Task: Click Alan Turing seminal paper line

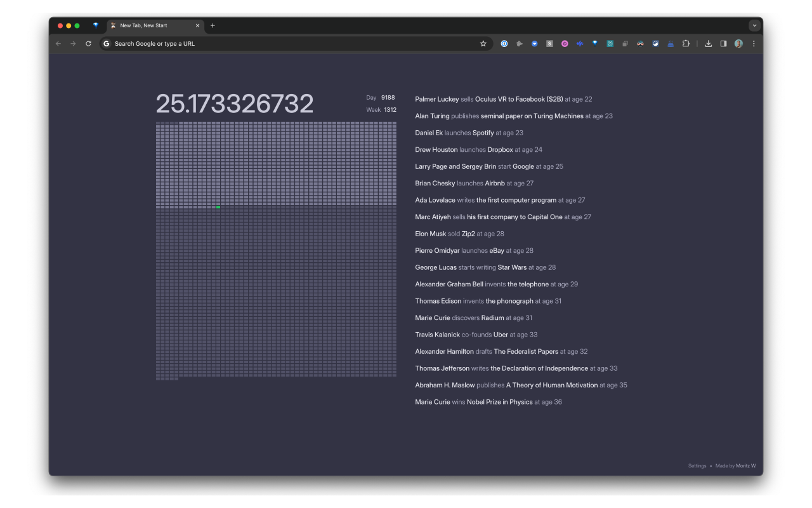Action: (514, 116)
